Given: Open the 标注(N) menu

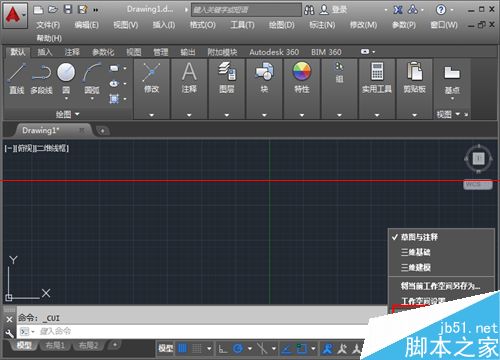Looking at the screenshot, I should [x=322, y=25].
